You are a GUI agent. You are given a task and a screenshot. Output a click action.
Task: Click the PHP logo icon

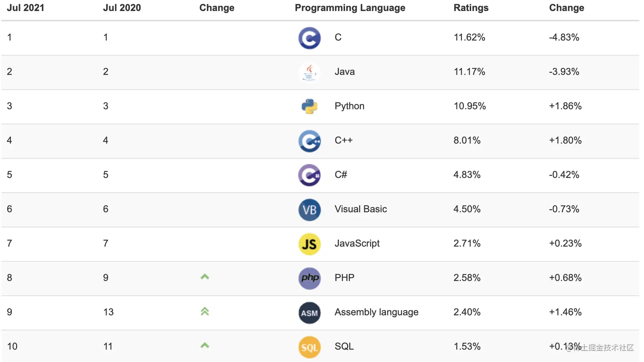(x=309, y=279)
